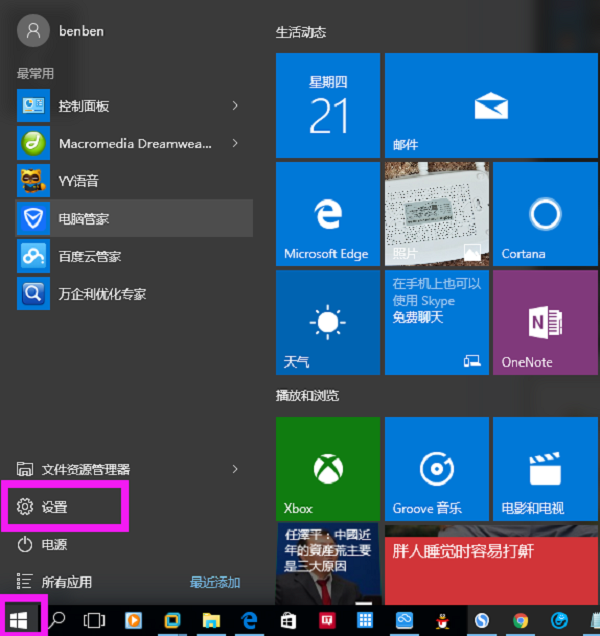Launch Edge from the taskbar
Screen dimensions: 600x636
coord(249,621)
